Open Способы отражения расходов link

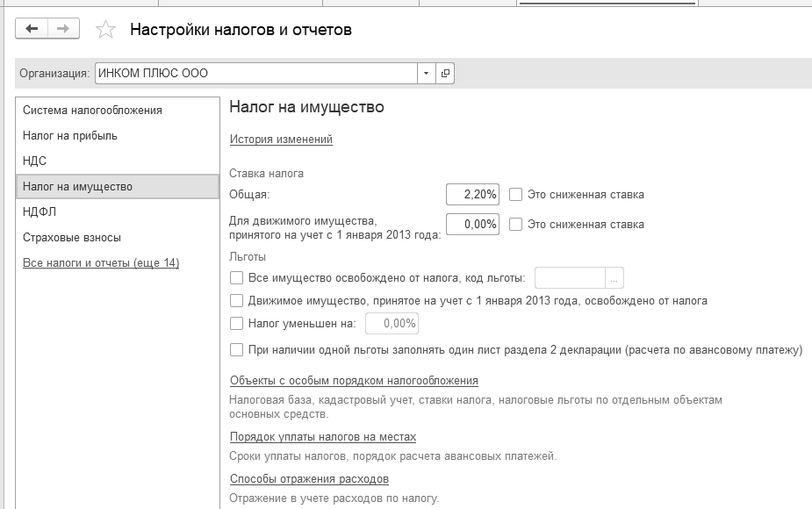pos(309,479)
